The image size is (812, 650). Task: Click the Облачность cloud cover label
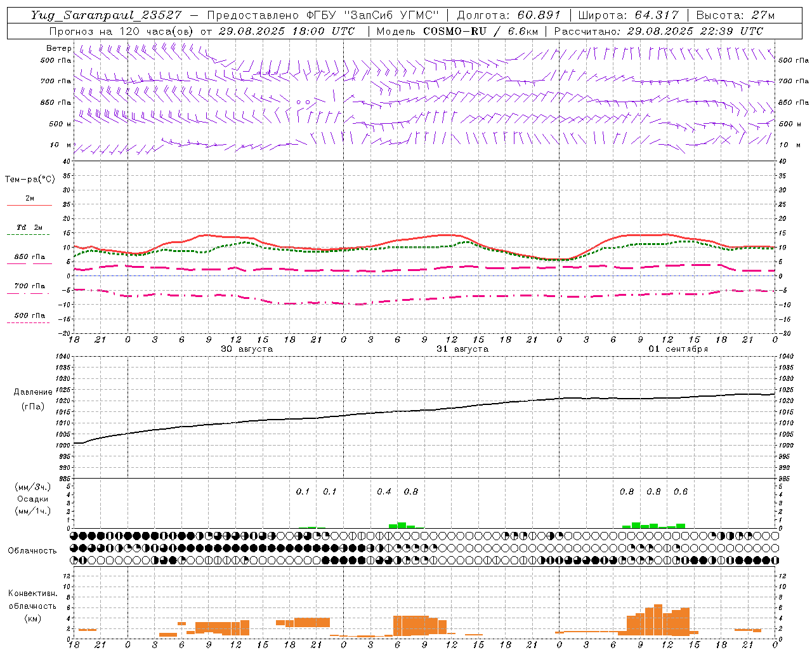click(32, 551)
